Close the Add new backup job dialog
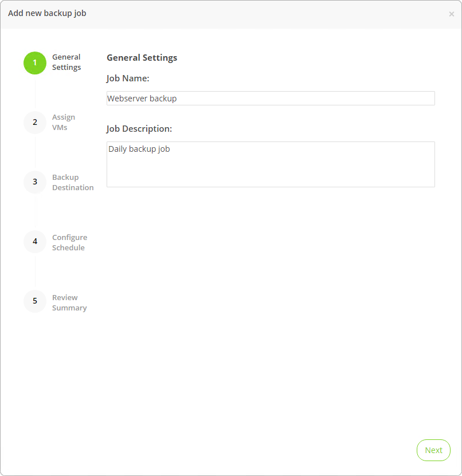 [x=451, y=14]
